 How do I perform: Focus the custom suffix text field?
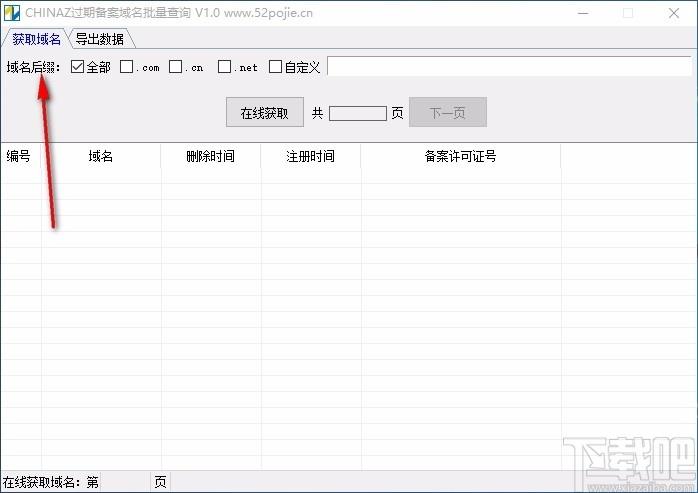[x=509, y=66]
